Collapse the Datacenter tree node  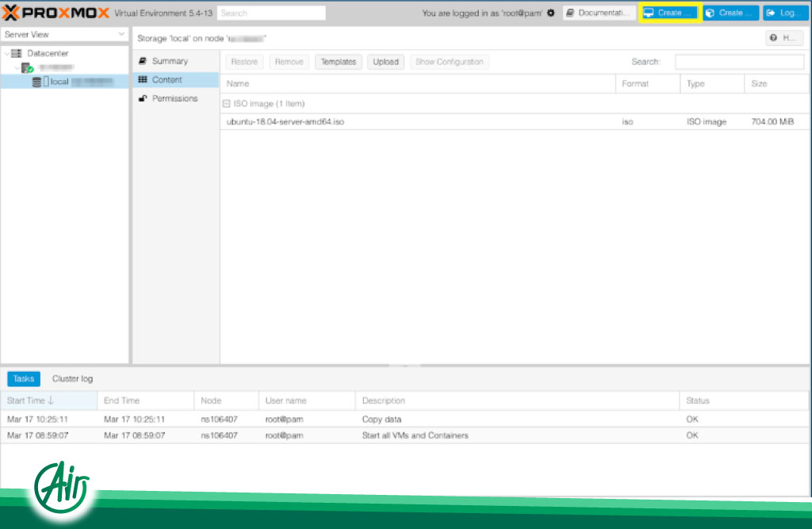pyautogui.click(x=6, y=53)
